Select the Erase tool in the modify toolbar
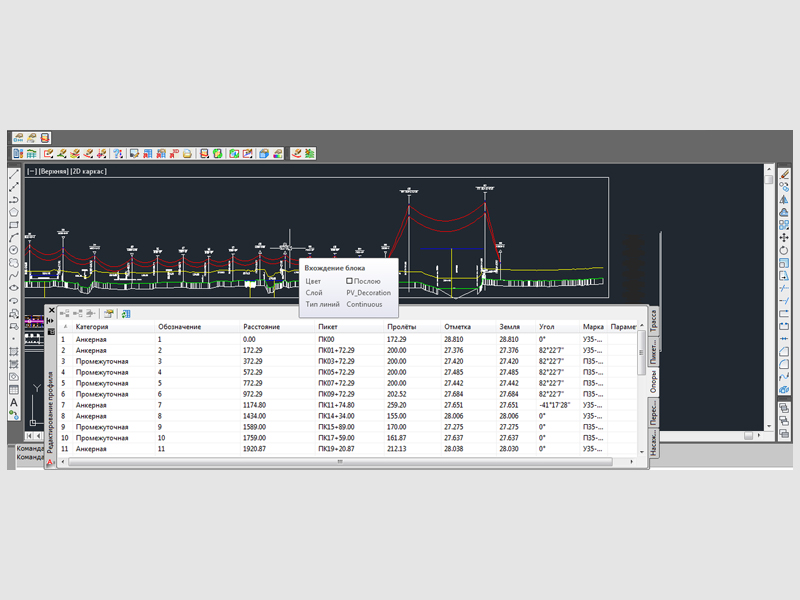800x600 pixels. (x=785, y=174)
